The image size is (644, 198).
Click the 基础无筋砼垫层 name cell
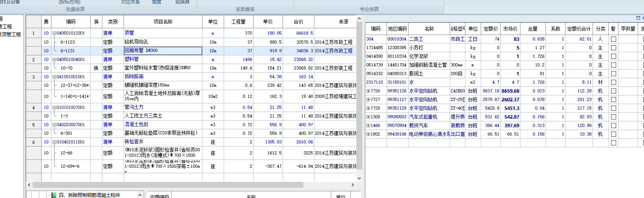pyautogui.click(x=163, y=133)
